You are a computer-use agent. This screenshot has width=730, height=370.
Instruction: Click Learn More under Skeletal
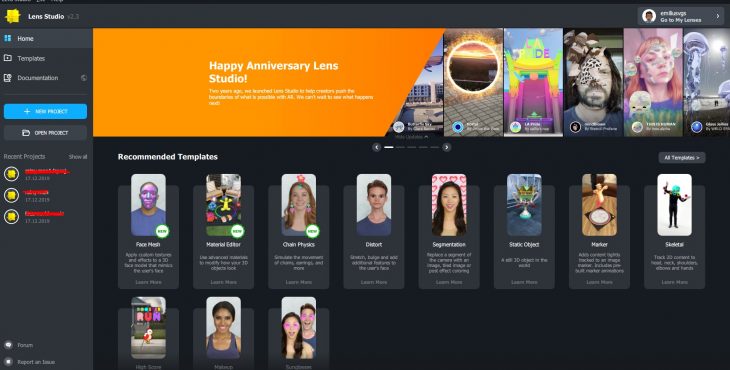[x=675, y=282]
